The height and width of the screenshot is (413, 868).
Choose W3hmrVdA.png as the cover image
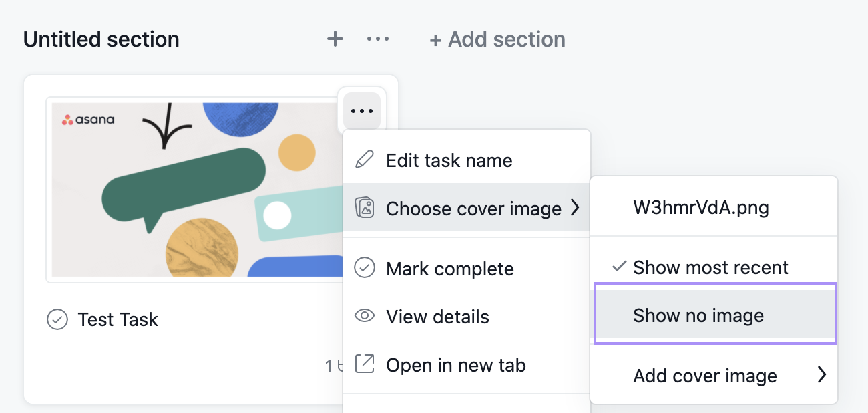click(x=701, y=208)
